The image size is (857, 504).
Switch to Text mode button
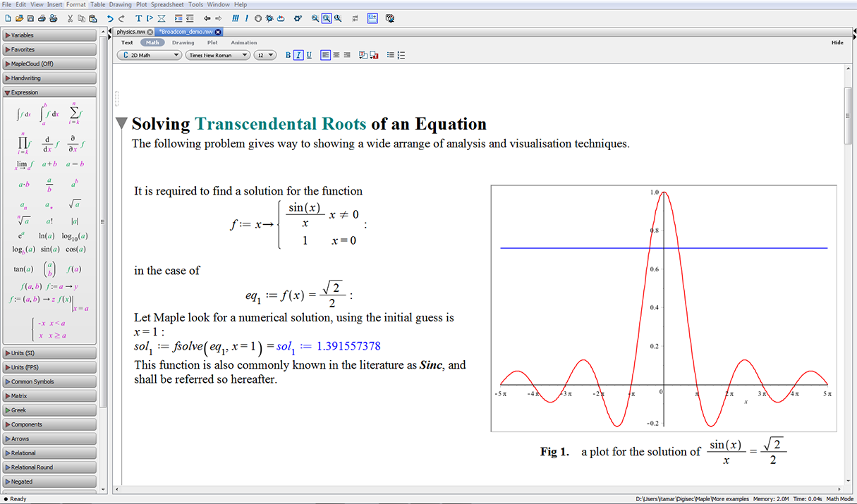[x=127, y=42]
